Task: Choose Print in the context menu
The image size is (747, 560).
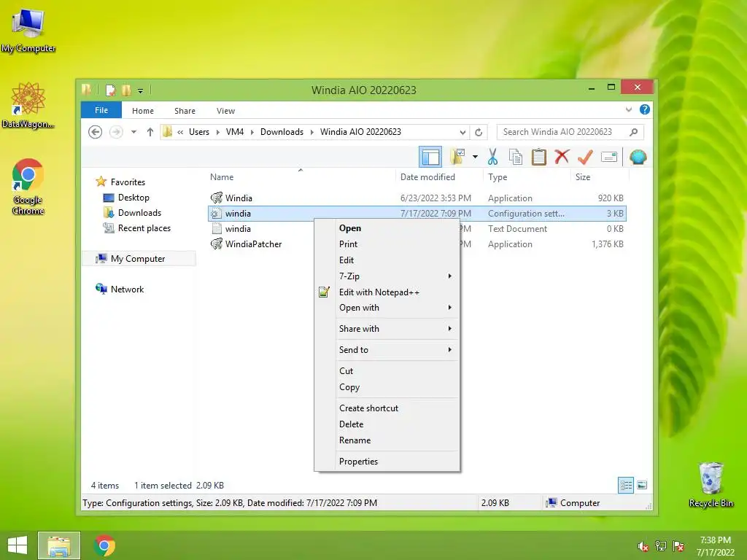Action: [x=387, y=244]
